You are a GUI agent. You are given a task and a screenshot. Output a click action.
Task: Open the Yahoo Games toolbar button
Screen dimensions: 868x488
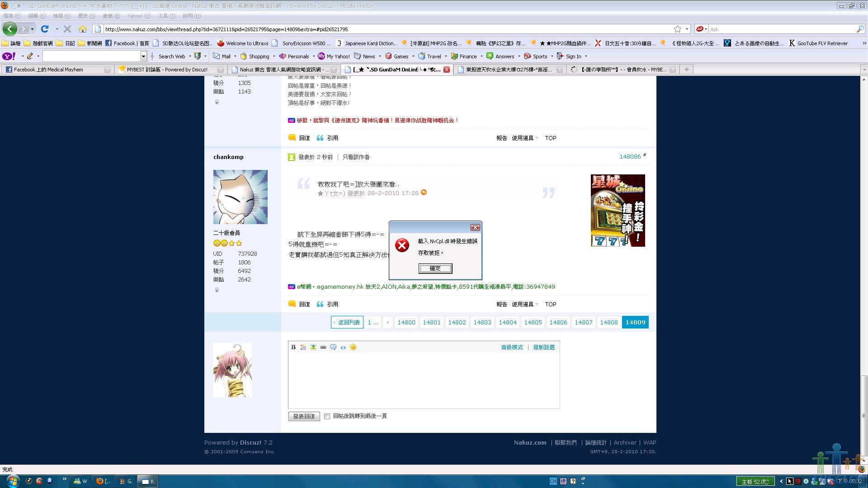click(396, 56)
